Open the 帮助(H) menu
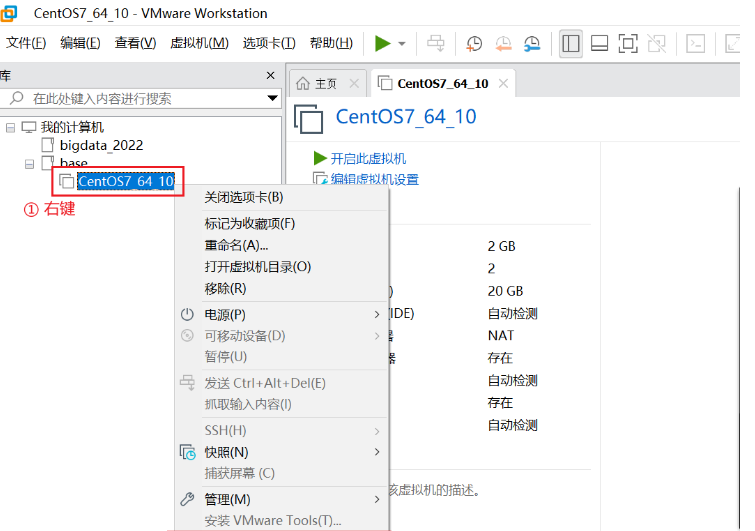Image resolution: width=755 pixels, height=531 pixels. pyautogui.click(x=331, y=43)
